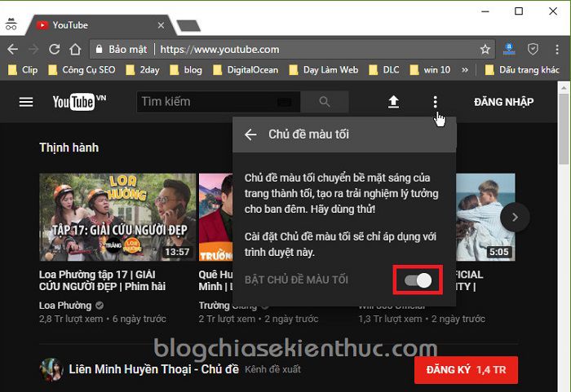This screenshot has width=571, height=392.
Task: Click the 2,8 Tr lượt xem view count
Action: click(x=71, y=319)
